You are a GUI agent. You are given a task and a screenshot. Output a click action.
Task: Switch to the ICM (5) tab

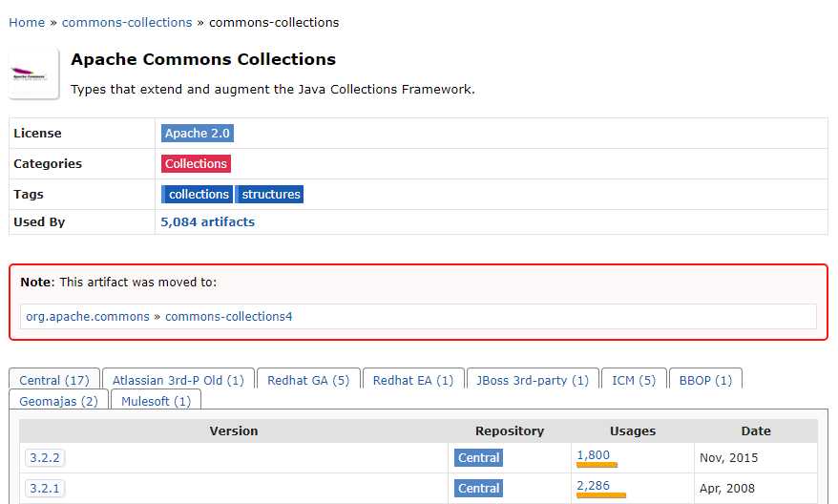coord(634,380)
